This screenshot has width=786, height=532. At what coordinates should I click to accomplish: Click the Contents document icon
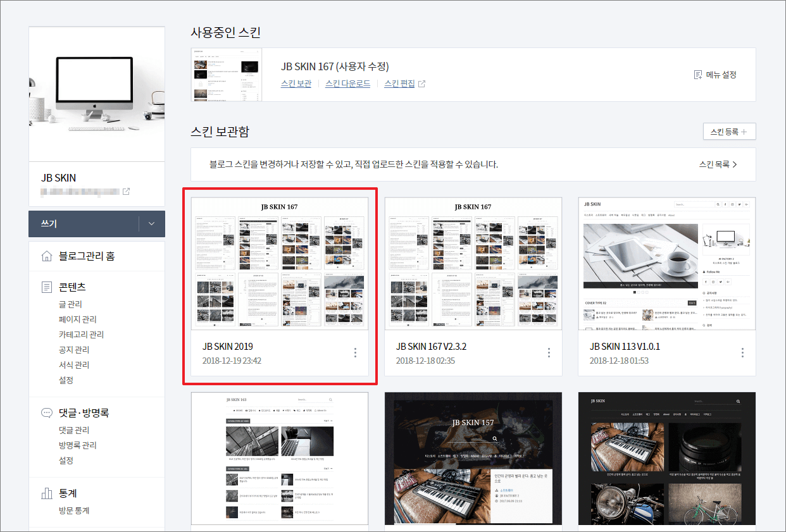coord(46,288)
